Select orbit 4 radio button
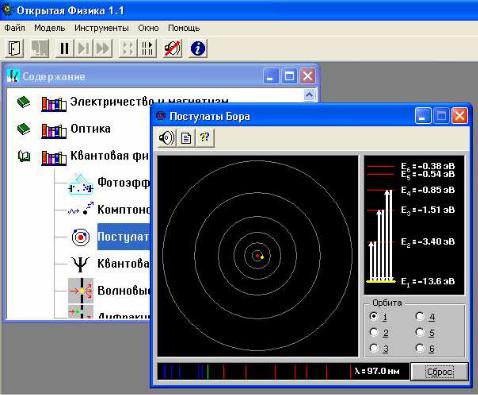 (420, 316)
